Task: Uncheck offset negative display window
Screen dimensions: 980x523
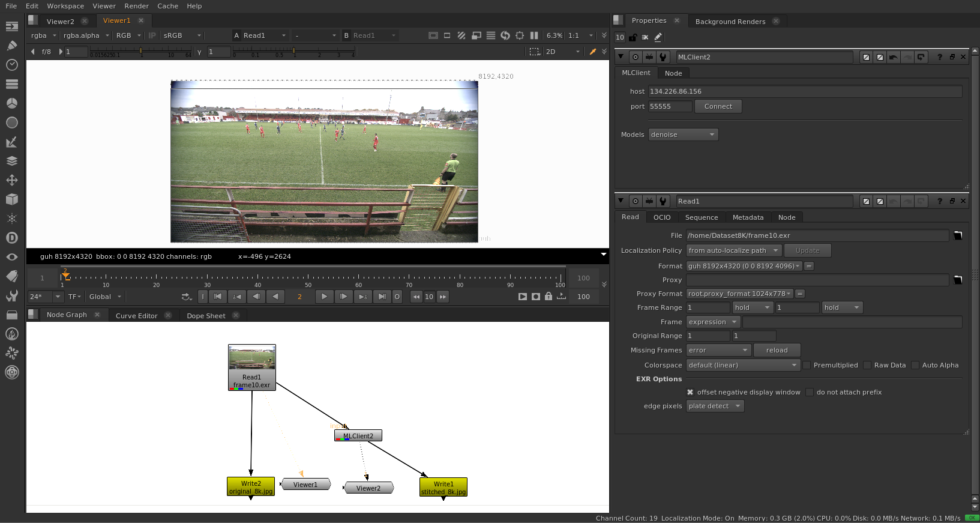Action: [x=690, y=392]
